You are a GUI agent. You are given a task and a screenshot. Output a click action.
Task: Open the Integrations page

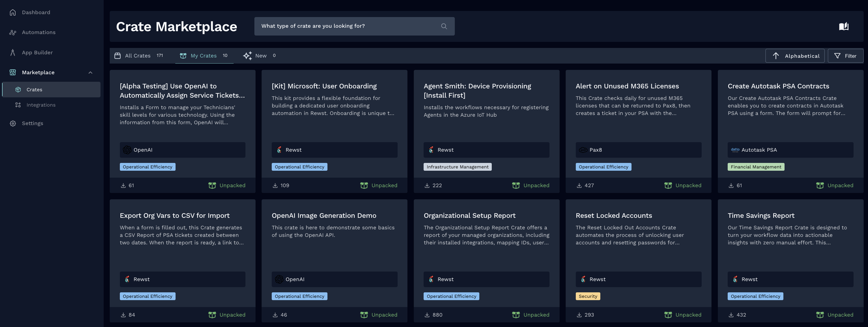41,105
